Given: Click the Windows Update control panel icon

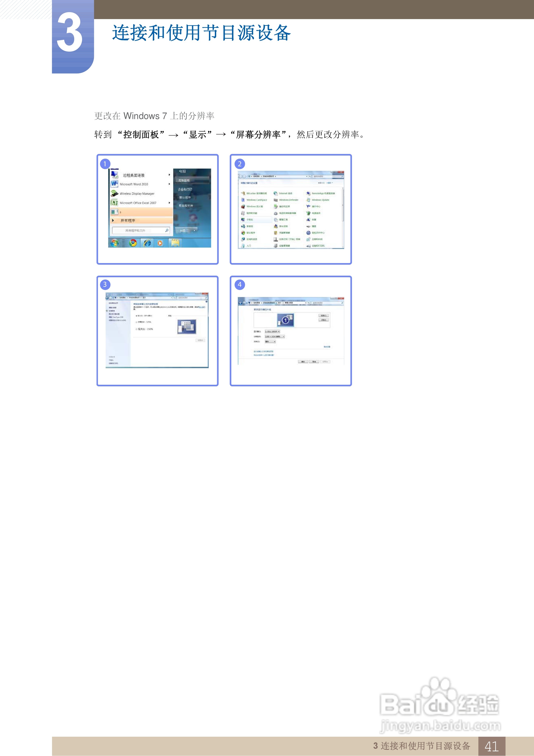Looking at the screenshot, I should click(308, 200).
